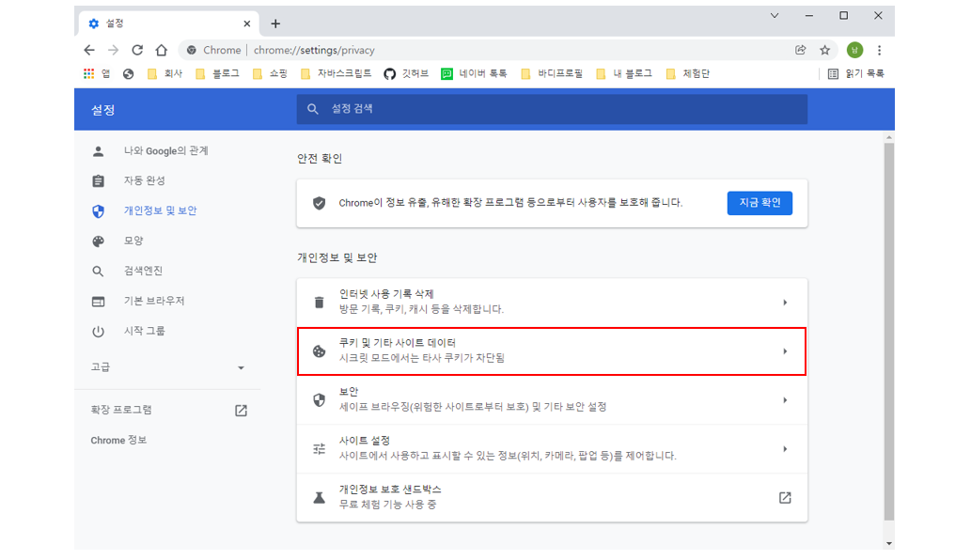The height and width of the screenshot is (560, 971).
Task: Click the scrollbar down arrow
Action: [889, 544]
